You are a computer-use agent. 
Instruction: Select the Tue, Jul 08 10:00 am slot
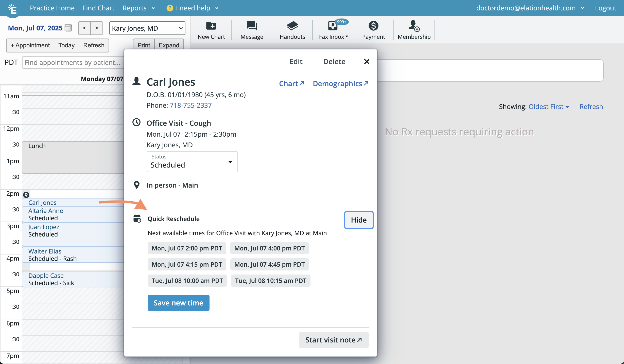pyautogui.click(x=187, y=281)
